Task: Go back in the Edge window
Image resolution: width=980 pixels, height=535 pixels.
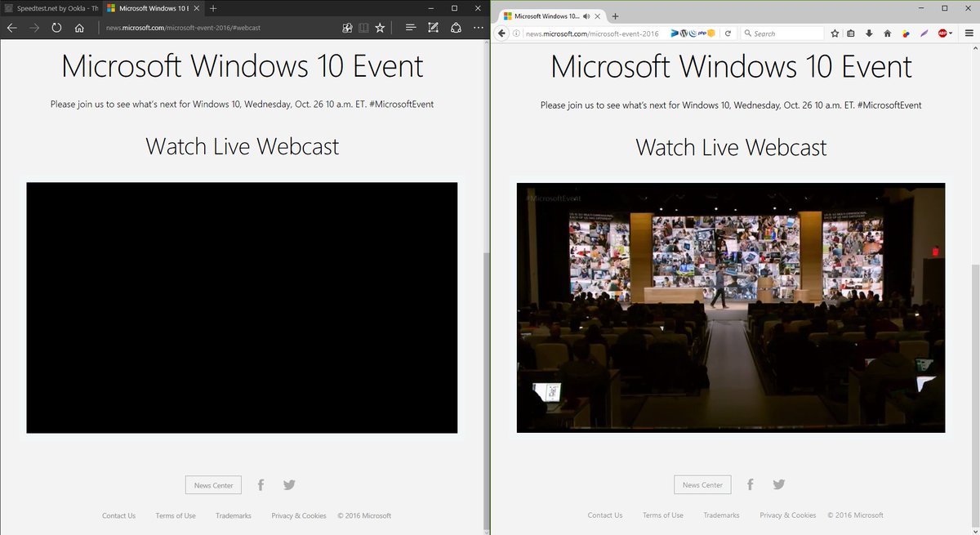Action: (x=11, y=28)
